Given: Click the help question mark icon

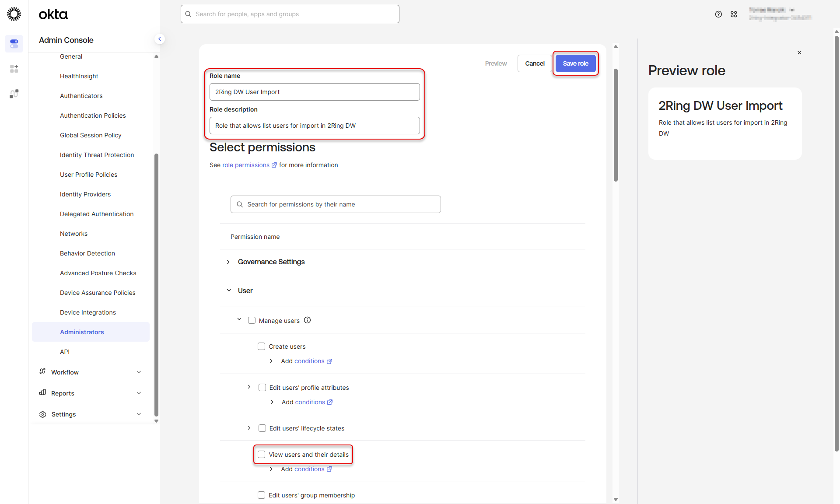Looking at the screenshot, I should point(718,14).
